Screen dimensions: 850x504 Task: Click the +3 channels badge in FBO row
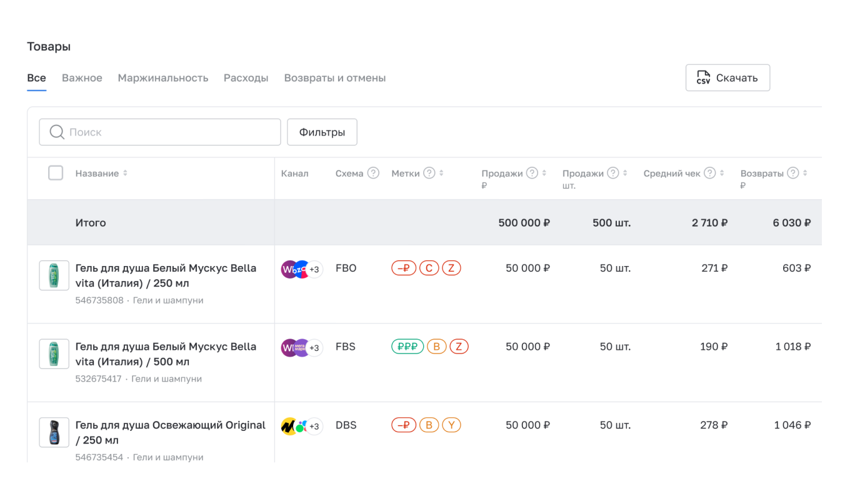click(x=314, y=269)
